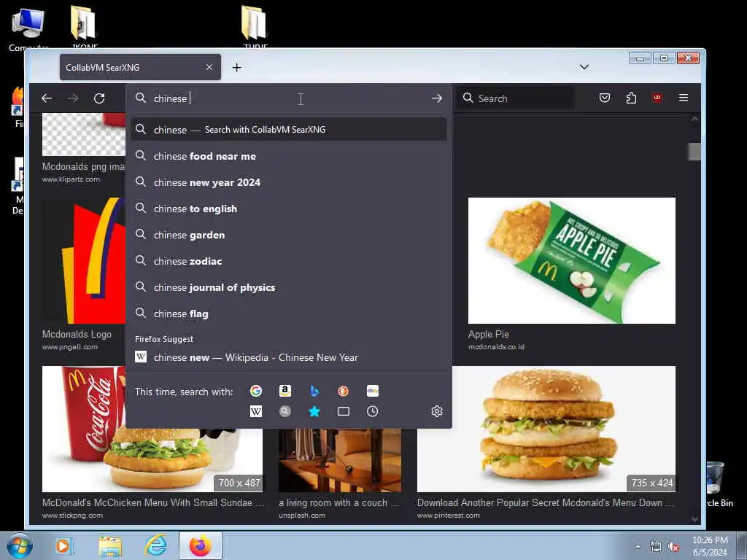This screenshot has width=747, height=560.
Task: Show hidden tray icons arrow
Action: 638,547
